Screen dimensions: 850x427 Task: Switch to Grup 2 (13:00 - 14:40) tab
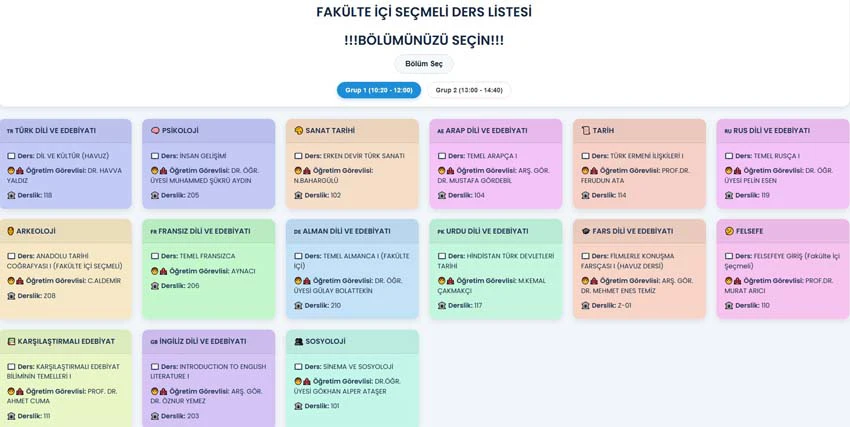[469, 90]
